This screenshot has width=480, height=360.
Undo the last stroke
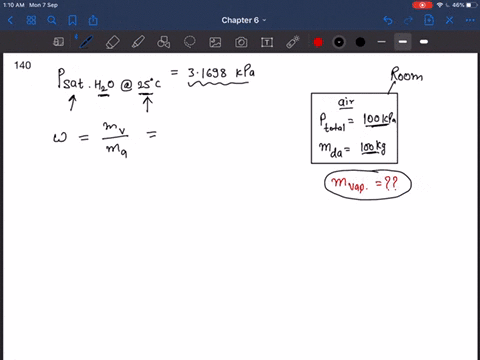388,20
